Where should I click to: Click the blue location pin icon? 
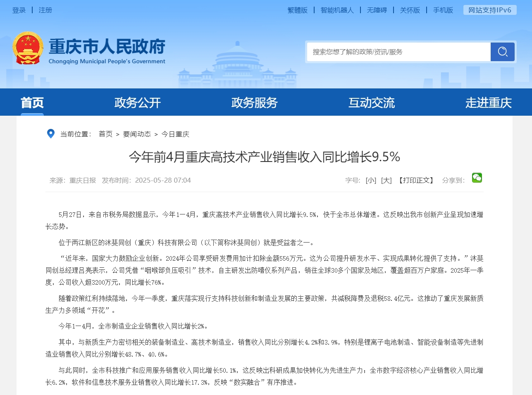pyautogui.click(x=51, y=134)
